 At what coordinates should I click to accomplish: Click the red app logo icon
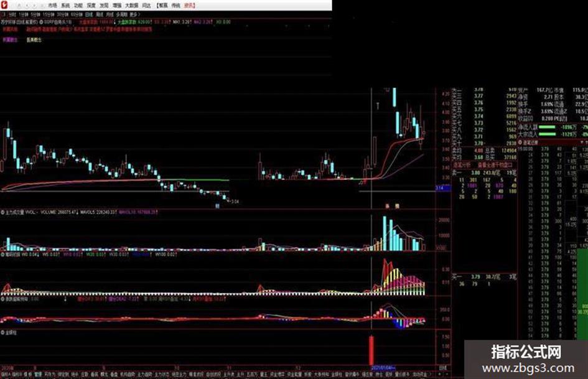pyautogui.click(x=4, y=5)
